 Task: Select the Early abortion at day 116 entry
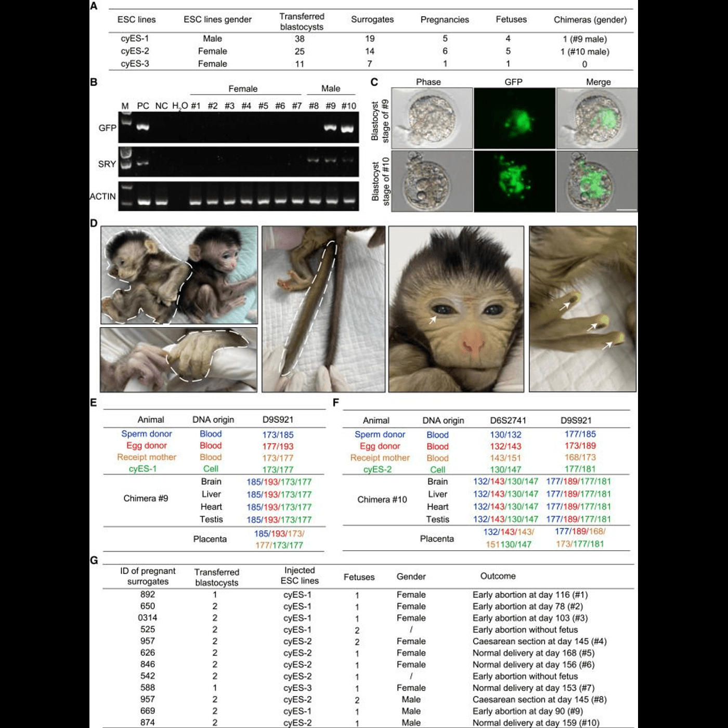point(530,595)
